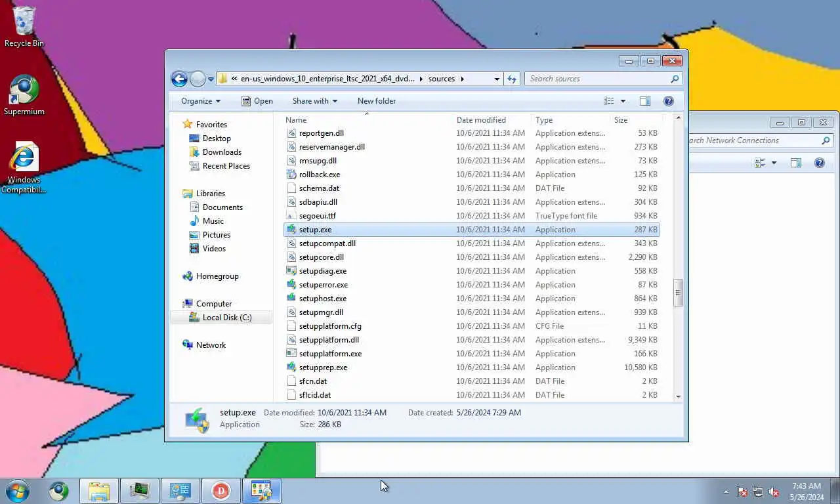Select Homegroup in navigation pane
Screen dimensions: 840x504
pyautogui.click(x=217, y=276)
